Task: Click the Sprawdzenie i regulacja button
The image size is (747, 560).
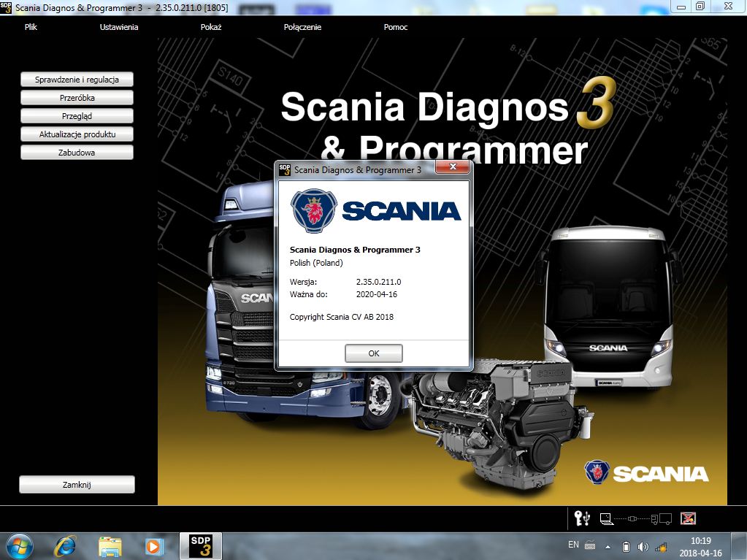Action: click(x=77, y=80)
